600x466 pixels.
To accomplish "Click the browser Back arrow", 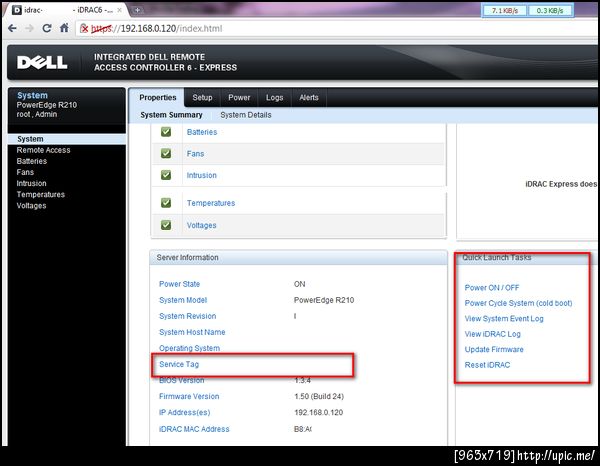I will (12, 28).
